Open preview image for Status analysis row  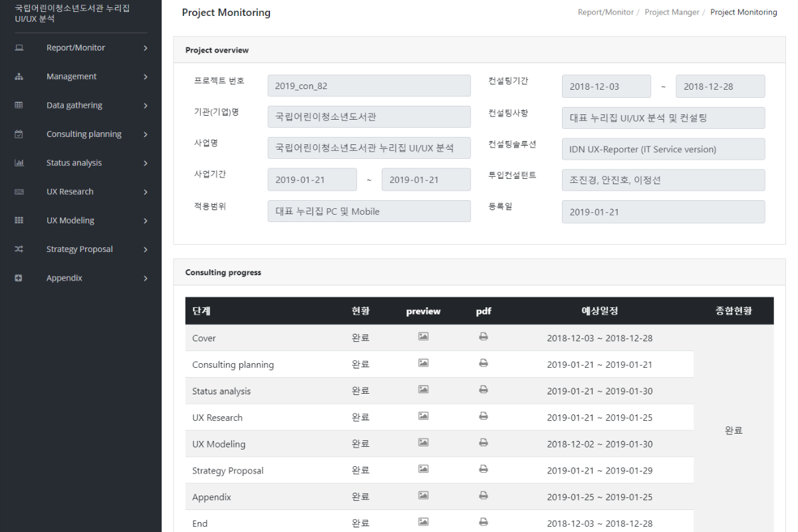423,390
